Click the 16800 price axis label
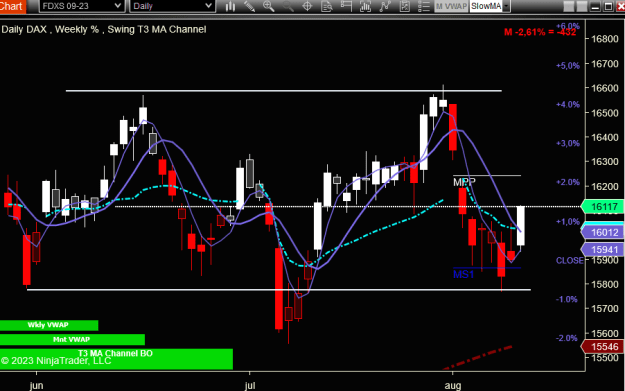Screen dimensions: 625x391 (605, 39)
